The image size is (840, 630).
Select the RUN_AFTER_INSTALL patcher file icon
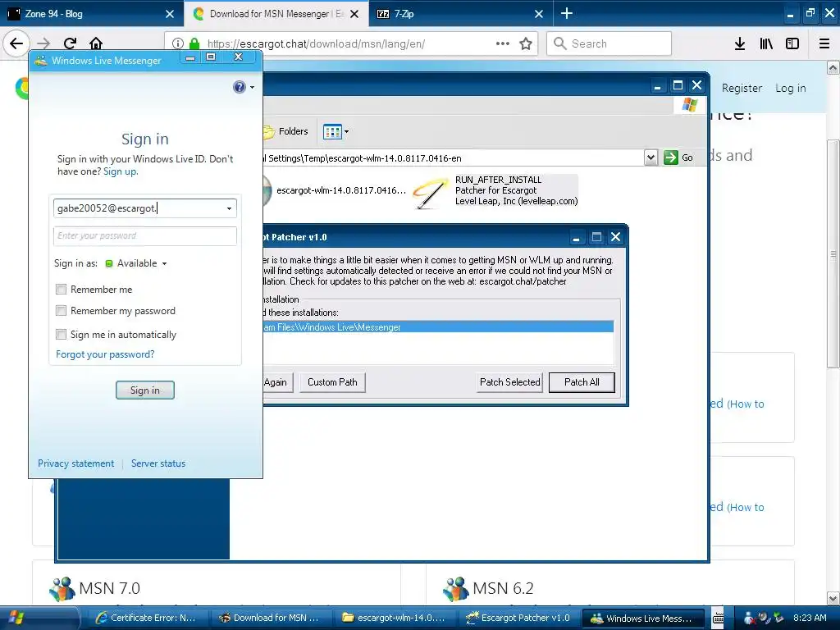[x=431, y=193]
